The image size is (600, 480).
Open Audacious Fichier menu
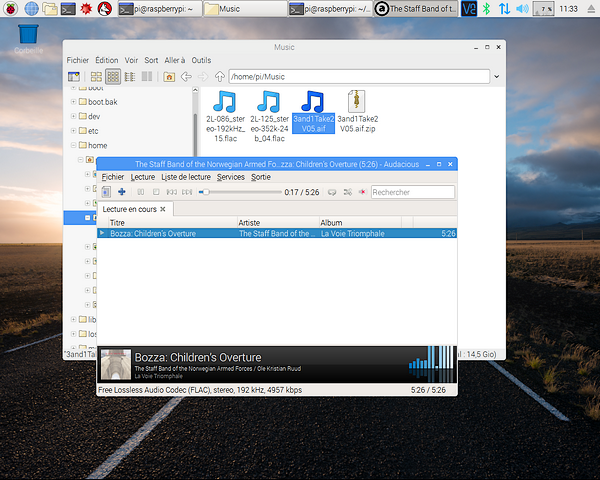112,177
